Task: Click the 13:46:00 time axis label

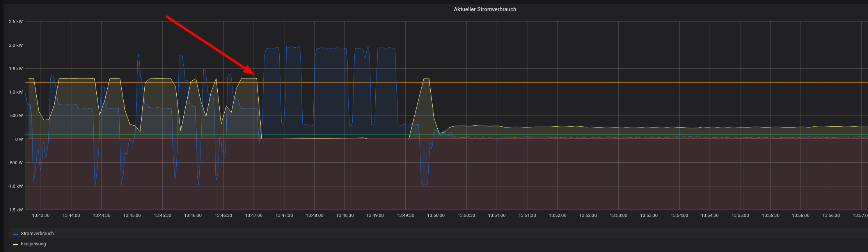Action: pyautogui.click(x=193, y=215)
